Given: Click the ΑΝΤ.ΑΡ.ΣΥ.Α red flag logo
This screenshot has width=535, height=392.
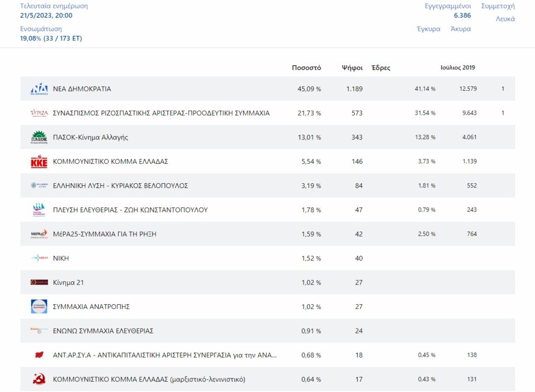Looking at the screenshot, I should pyautogui.click(x=40, y=355).
